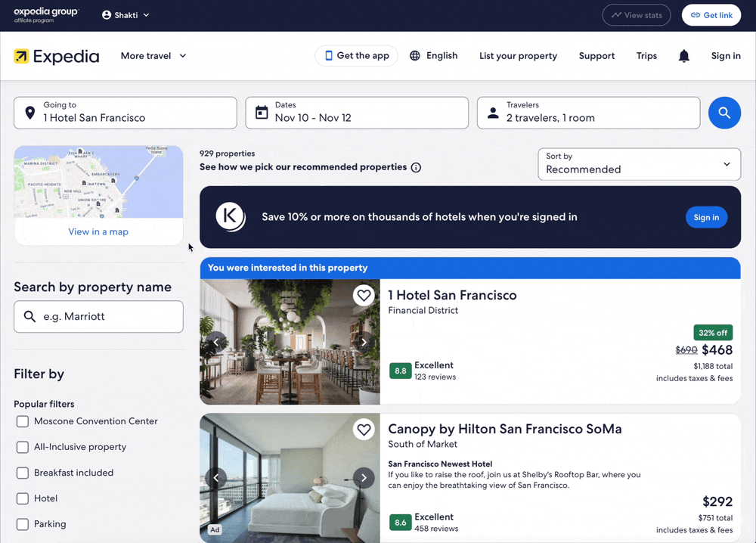Click the Ad badge on Canopy photo
The width and height of the screenshot is (756, 543).
point(215,529)
